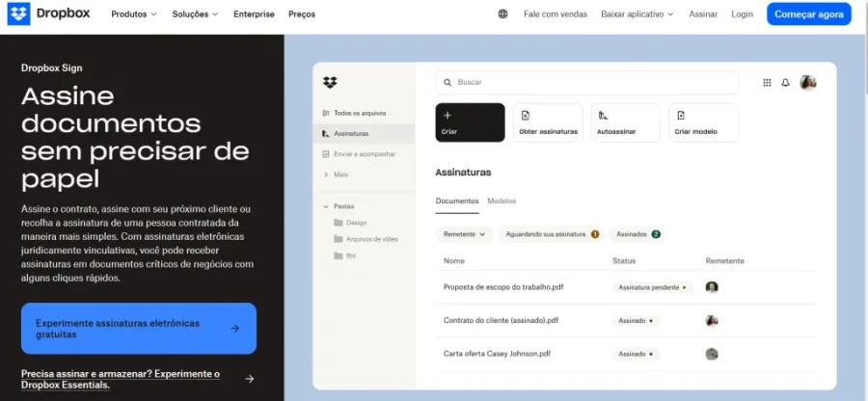This screenshot has width=868, height=401.
Task: Click the Começar agora button
Action: click(x=808, y=14)
